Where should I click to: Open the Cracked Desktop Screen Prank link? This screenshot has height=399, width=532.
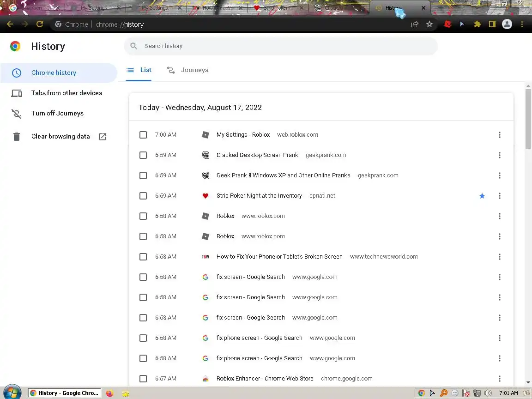click(x=257, y=155)
